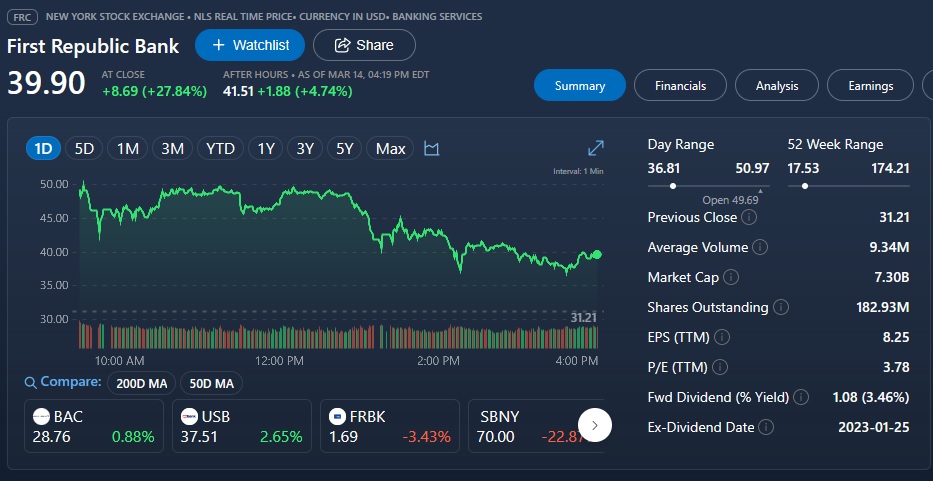The height and width of the screenshot is (481, 933).
Task: Open the Financials tab
Action: (680, 86)
